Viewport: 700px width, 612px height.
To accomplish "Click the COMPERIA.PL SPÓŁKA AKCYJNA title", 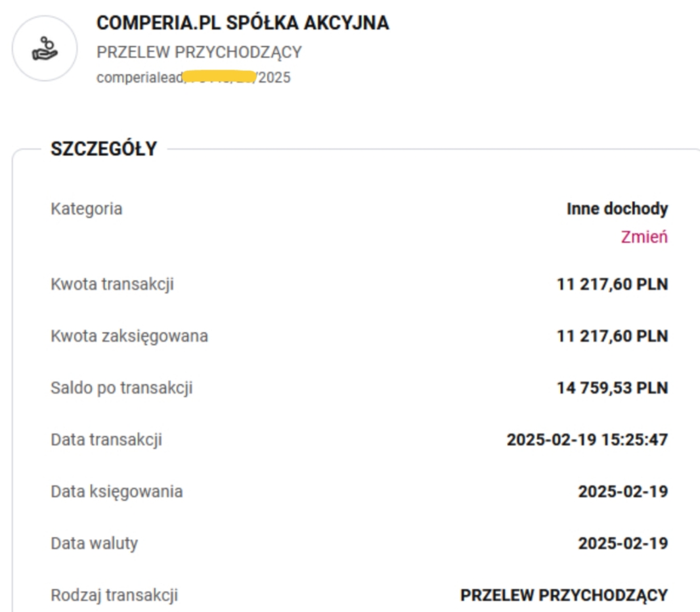I will (242, 23).
